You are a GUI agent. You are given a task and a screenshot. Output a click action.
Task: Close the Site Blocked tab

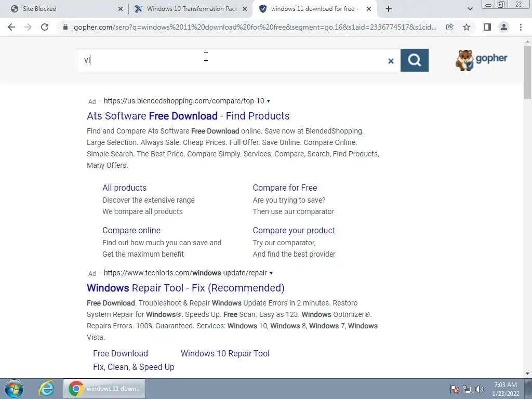pyautogui.click(x=121, y=9)
